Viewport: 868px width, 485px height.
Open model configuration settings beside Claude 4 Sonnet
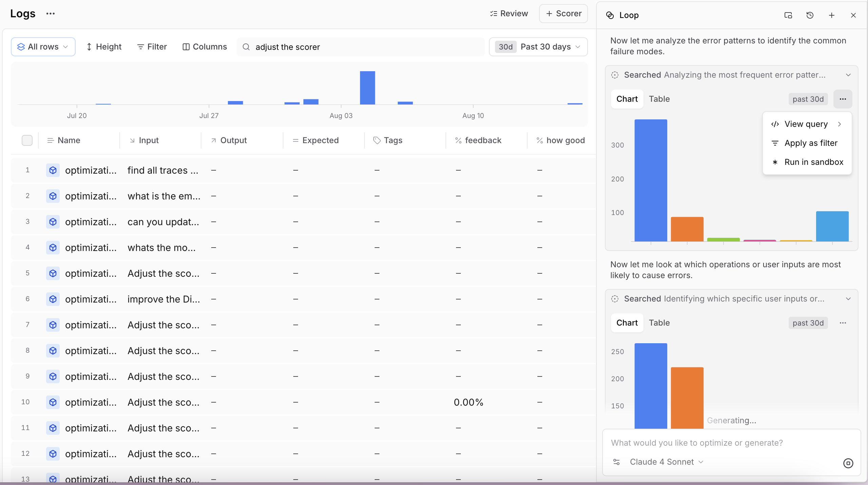[x=616, y=462]
